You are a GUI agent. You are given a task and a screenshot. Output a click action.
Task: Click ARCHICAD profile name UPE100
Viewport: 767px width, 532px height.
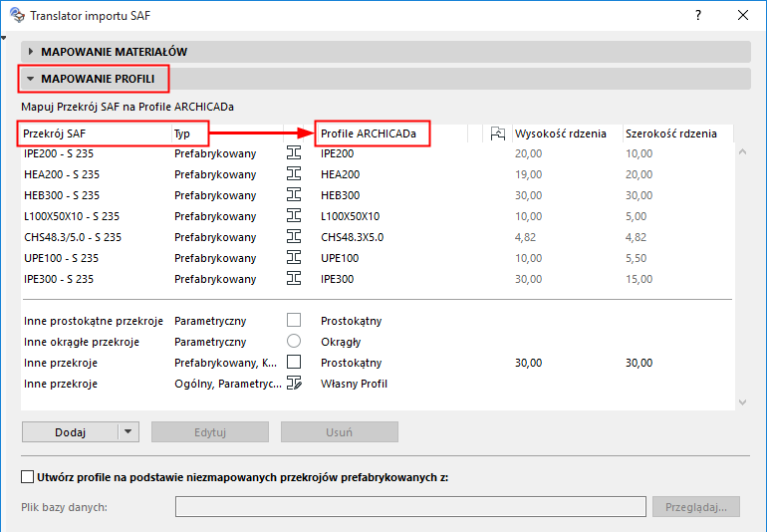pyautogui.click(x=340, y=258)
